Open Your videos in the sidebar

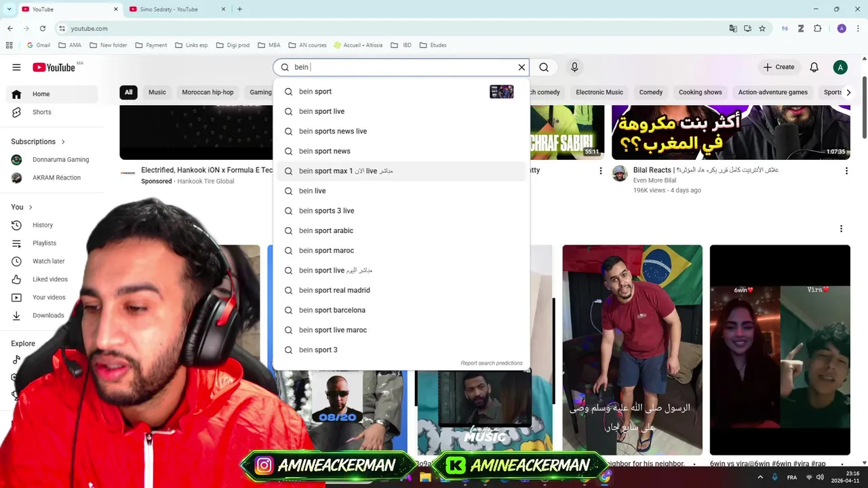coord(51,297)
